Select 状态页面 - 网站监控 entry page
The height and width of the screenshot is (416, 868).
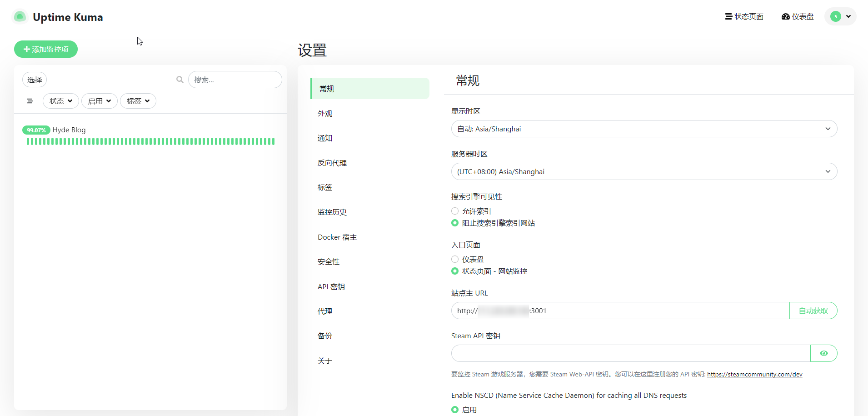455,271
